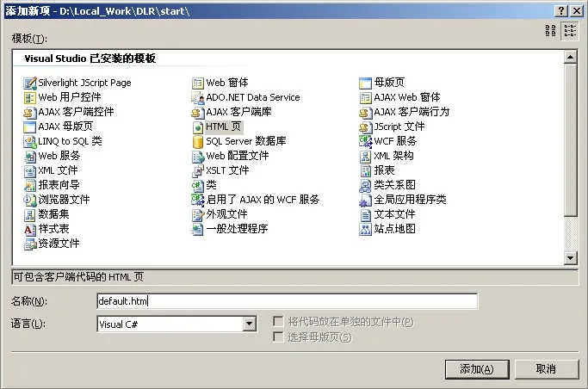Select the Web 配置文件 template icon
Viewport: 588px width, 389px height.
point(198,156)
